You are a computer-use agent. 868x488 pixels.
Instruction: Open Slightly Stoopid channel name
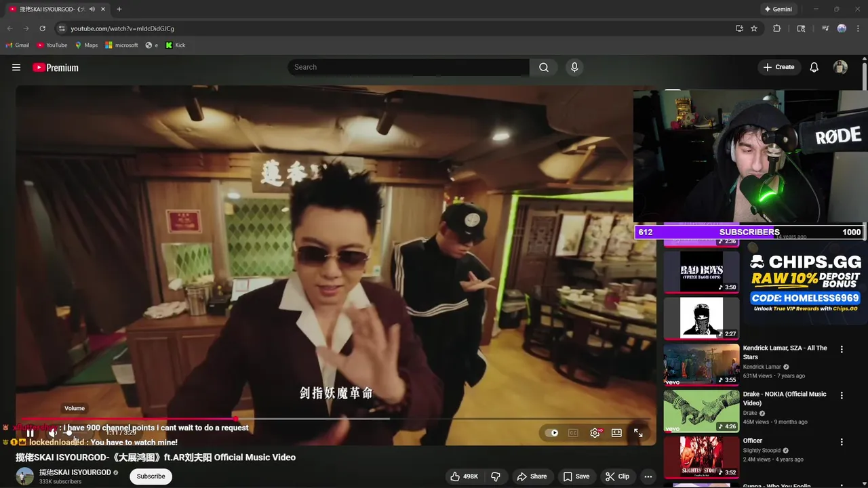coord(762,450)
